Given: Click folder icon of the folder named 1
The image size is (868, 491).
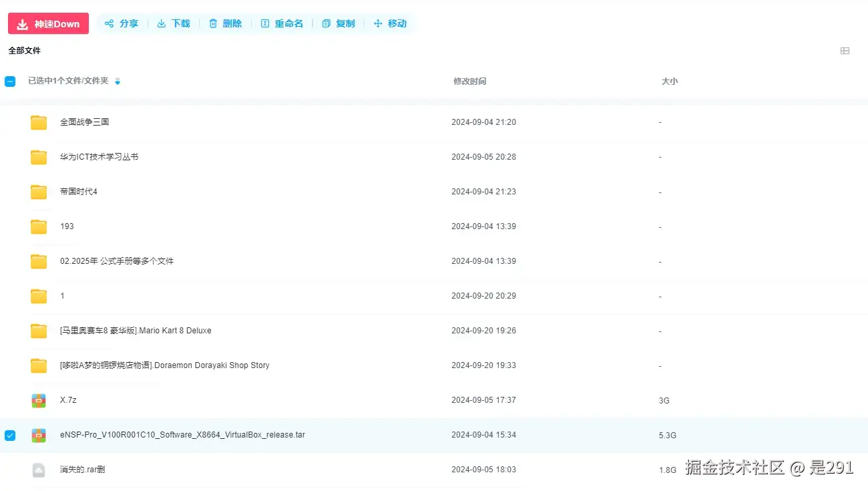Looking at the screenshot, I should 39,296.
